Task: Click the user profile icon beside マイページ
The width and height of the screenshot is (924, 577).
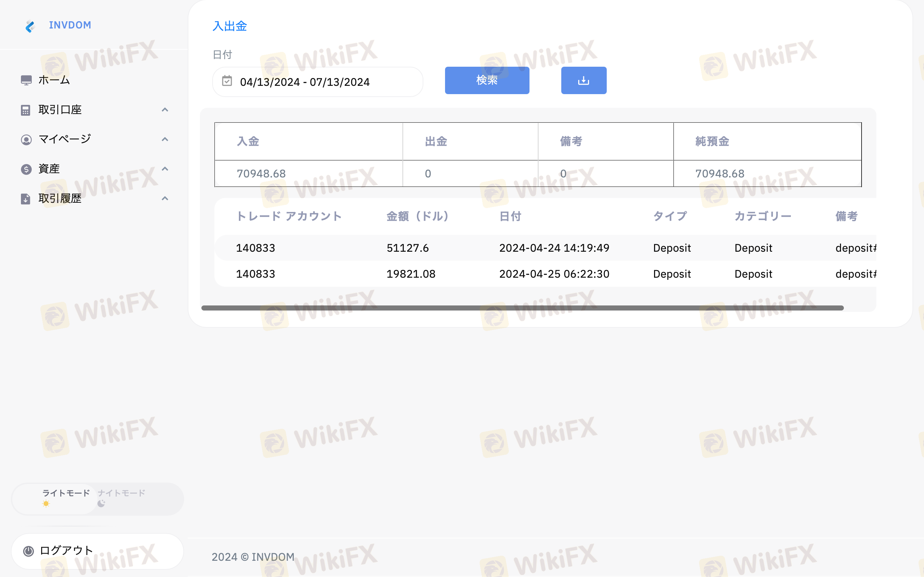Action: [x=26, y=140]
